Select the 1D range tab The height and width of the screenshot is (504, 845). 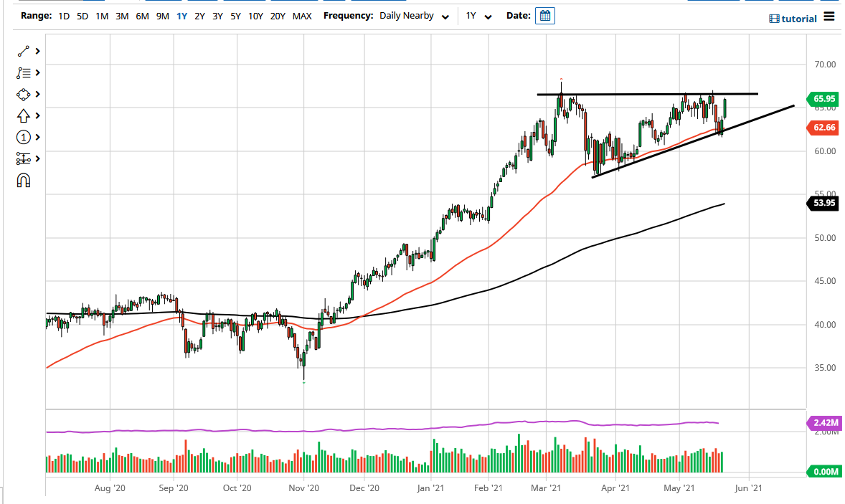63,15
